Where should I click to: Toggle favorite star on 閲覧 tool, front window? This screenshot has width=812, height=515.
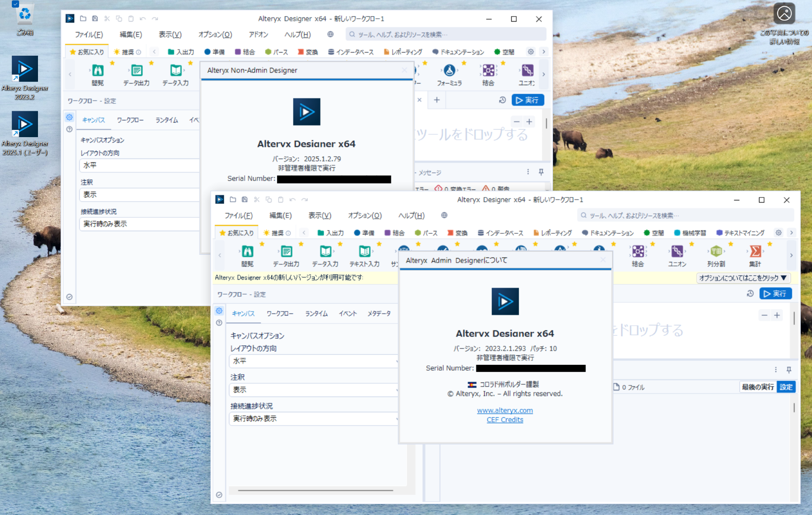pyautogui.click(x=262, y=244)
